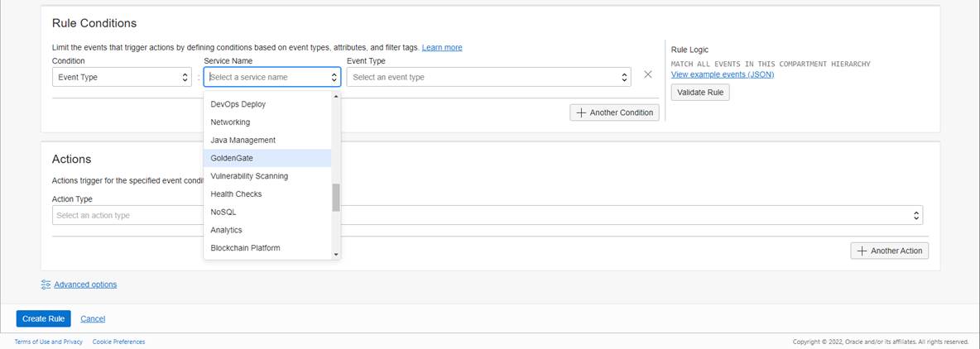Click plus icon on Another Action

[862, 251]
